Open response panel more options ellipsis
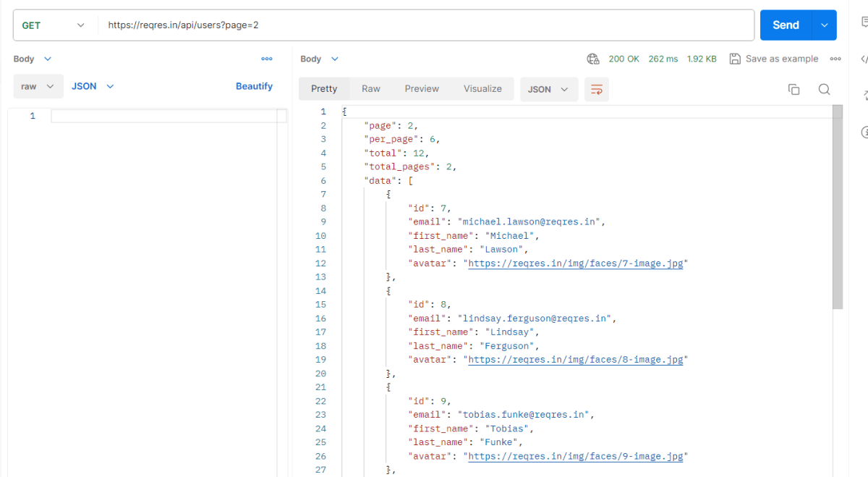 [x=835, y=59]
